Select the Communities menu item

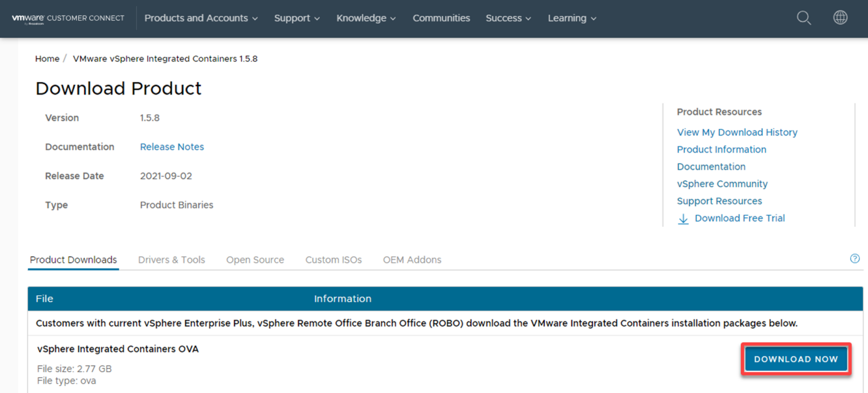[441, 18]
